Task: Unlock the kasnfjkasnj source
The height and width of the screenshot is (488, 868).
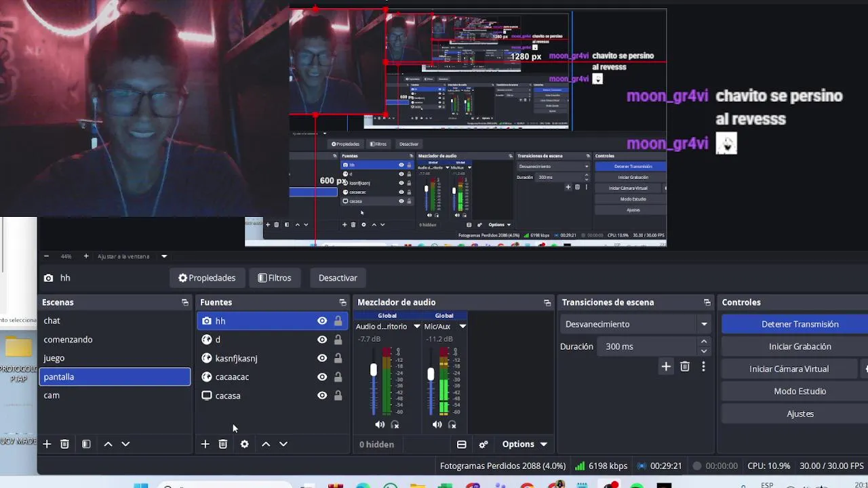Action: 338,358
